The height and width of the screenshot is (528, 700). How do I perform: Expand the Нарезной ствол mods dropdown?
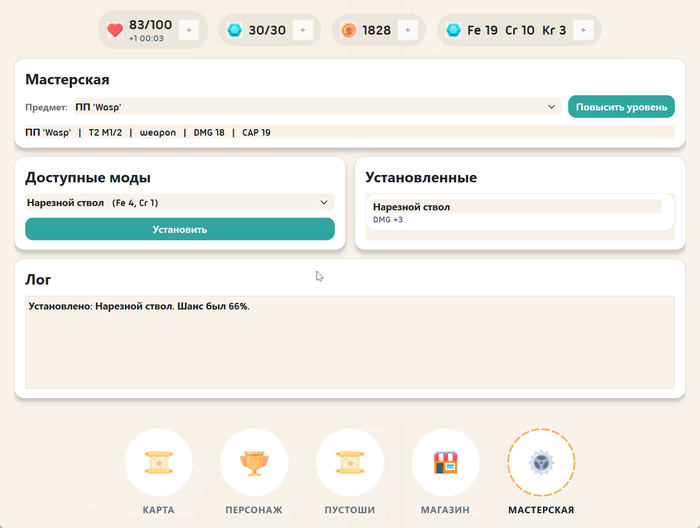[x=180, y=203]
